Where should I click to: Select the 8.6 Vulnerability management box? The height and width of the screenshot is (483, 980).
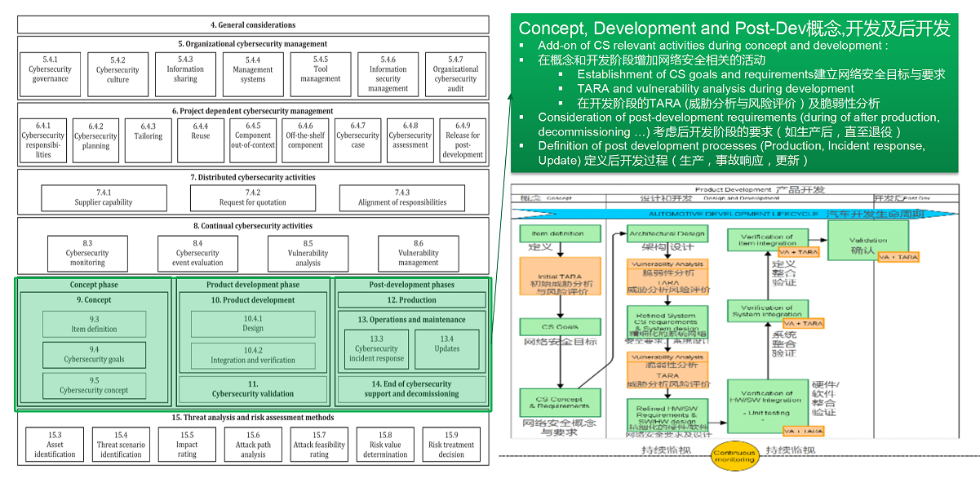pos(418,253)
